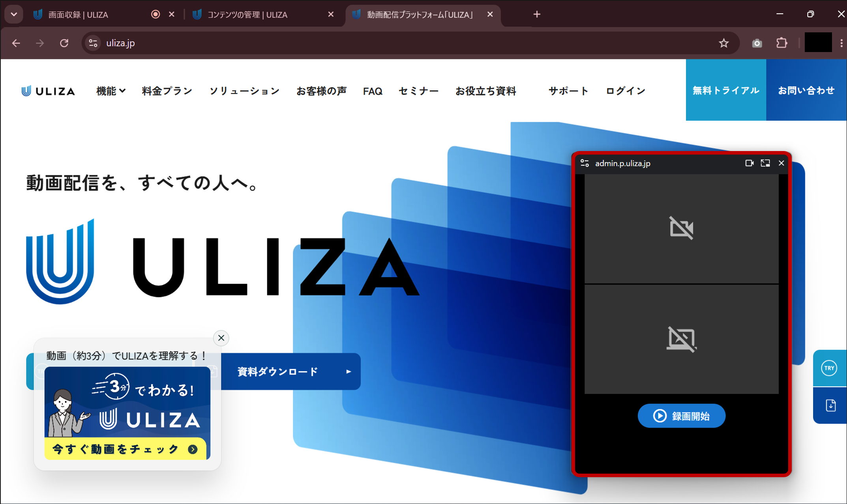The height and width of the screenshot is (504, 847).
Task: Close the 画面収録 | ULIZA tab
Action: (172, 14)
